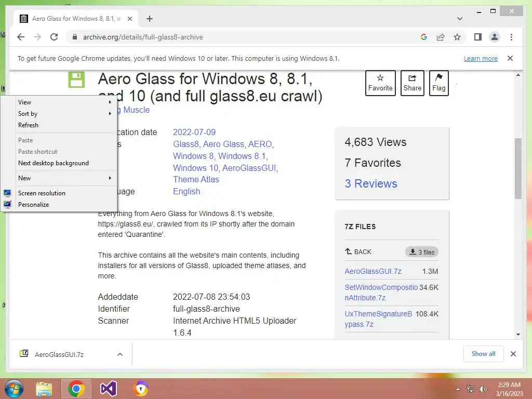Choose Refresh in the desktop context menu

(59, 125)
